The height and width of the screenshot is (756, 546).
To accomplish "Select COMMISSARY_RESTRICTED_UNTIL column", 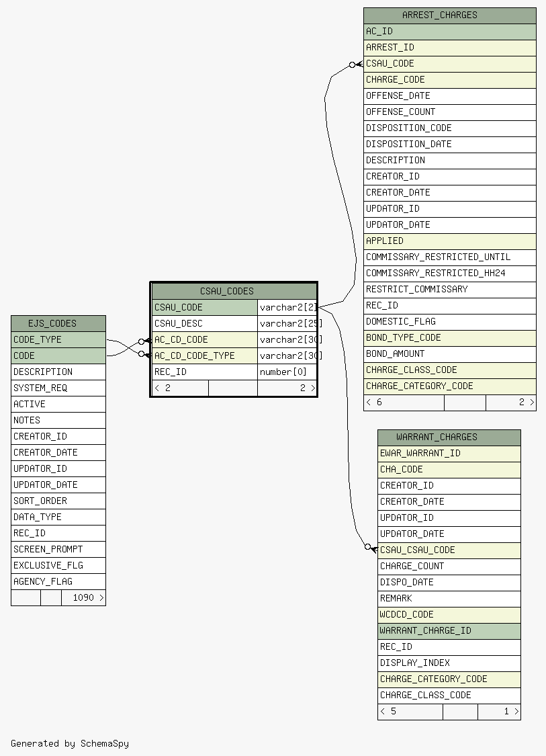I will tap(449, 257).
